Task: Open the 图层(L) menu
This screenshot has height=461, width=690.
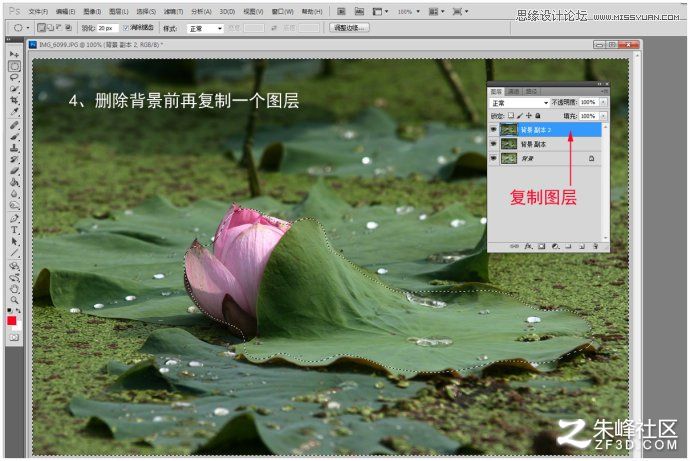Action: pyautogui.click(x=118, y=11)
